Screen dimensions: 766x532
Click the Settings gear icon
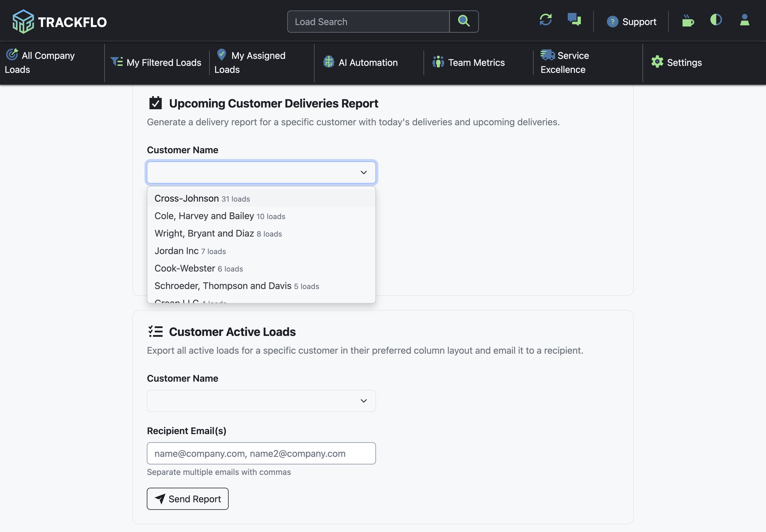pos(657,62)
